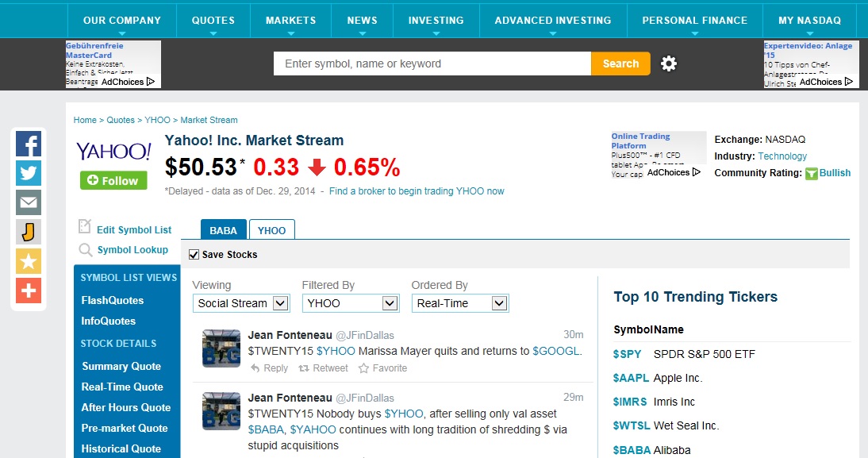Click $GOOGL cashtag in the first tweet
The image size is (868, 458).
pyautogui.click(x=557, y=351)
